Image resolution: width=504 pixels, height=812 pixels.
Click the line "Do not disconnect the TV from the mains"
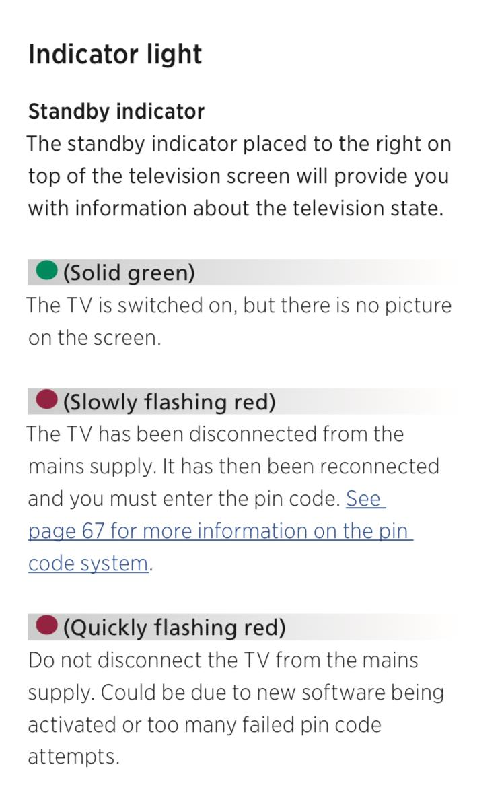pyautogui.click(x=223, y=660)
